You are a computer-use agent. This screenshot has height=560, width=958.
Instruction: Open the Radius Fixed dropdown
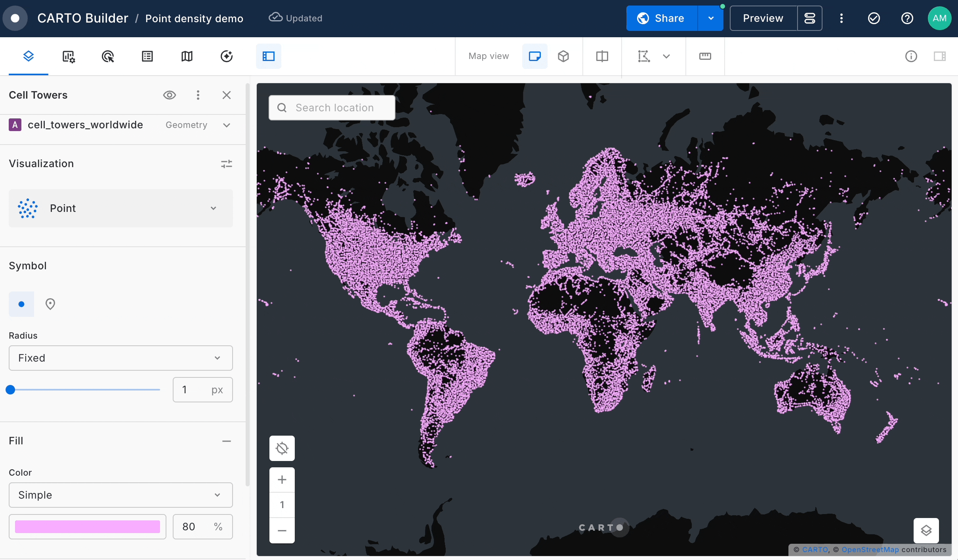pos(121,358)
